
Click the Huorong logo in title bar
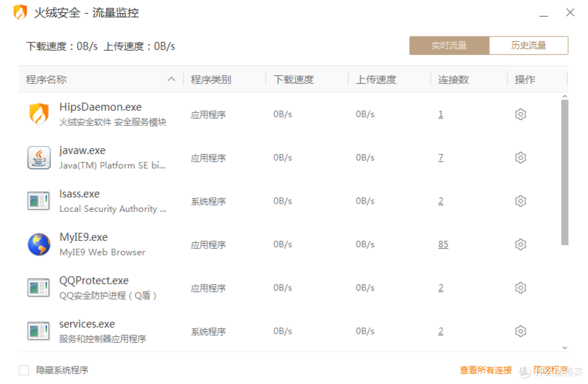click(x=20, y=13)
